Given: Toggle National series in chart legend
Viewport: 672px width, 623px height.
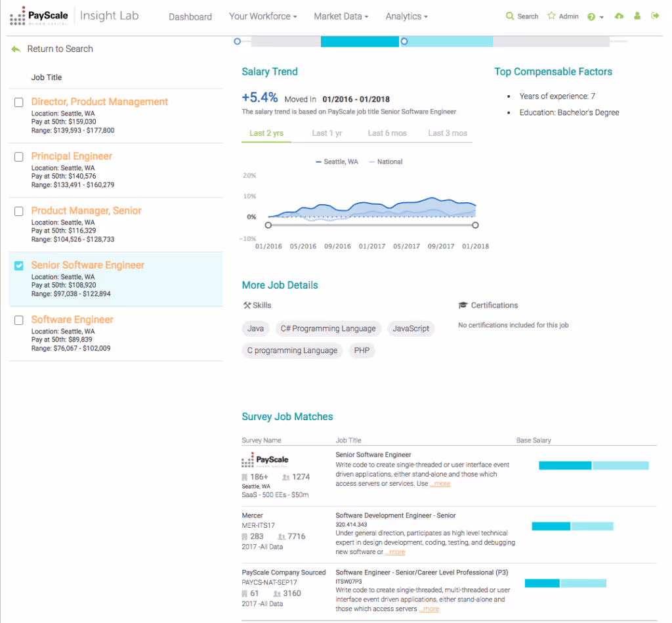Looking at the screenshot, I should coord(386,161).
